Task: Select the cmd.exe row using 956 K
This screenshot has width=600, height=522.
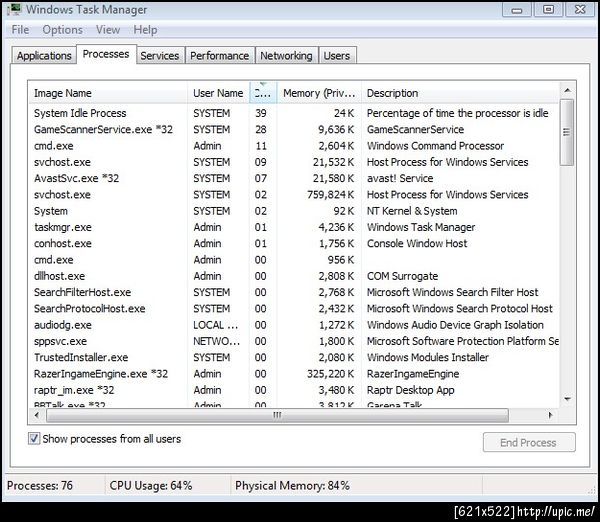Action: point(293,260)
